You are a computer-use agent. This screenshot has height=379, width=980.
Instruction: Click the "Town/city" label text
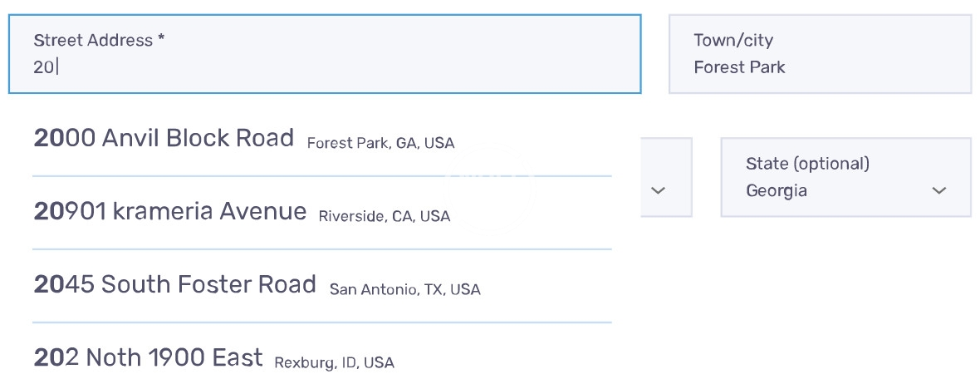(733, 41)
